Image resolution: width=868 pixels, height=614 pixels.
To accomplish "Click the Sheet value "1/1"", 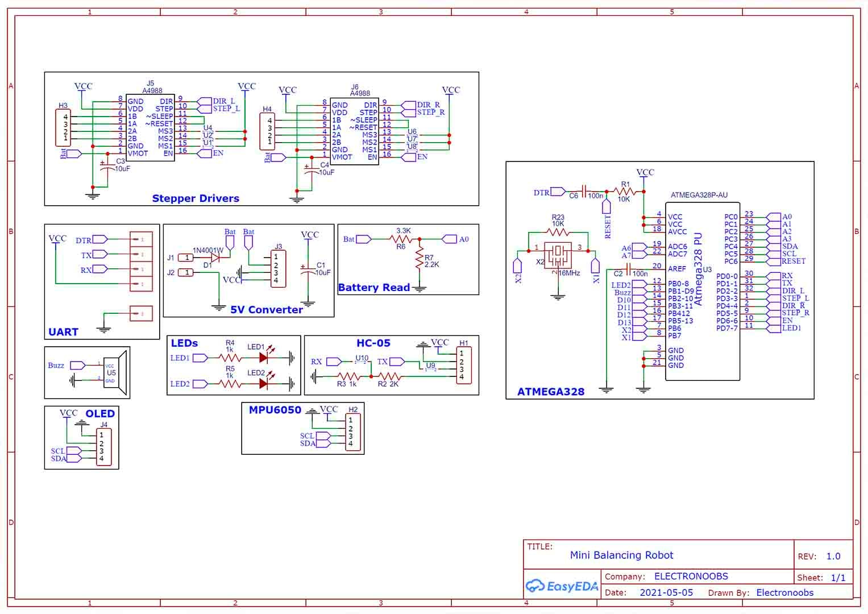I will 838,578.
